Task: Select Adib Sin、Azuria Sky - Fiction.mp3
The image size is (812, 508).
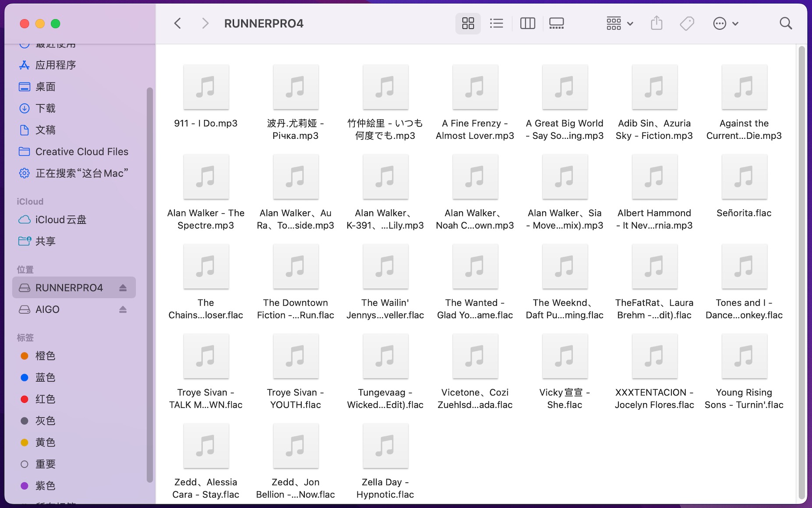Action: [x=654, y=103]
